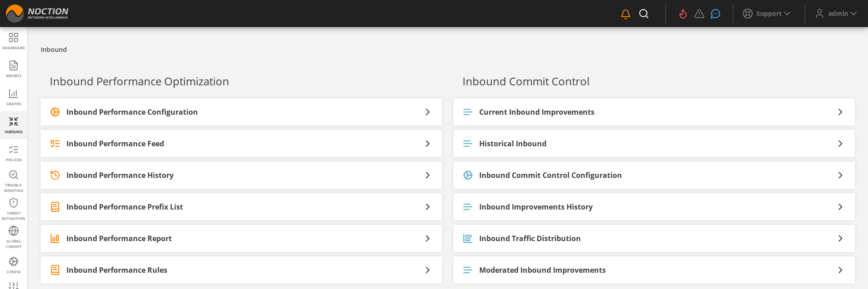The image size is (868, 289).
Task: Open Graphs from the sidebar
Action: (14, 97)
